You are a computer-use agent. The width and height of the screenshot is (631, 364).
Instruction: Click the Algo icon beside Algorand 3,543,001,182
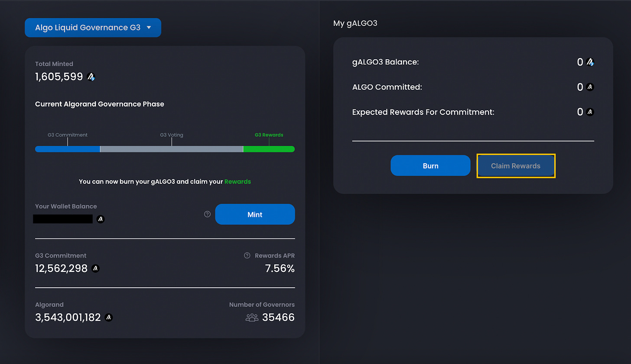109,317
